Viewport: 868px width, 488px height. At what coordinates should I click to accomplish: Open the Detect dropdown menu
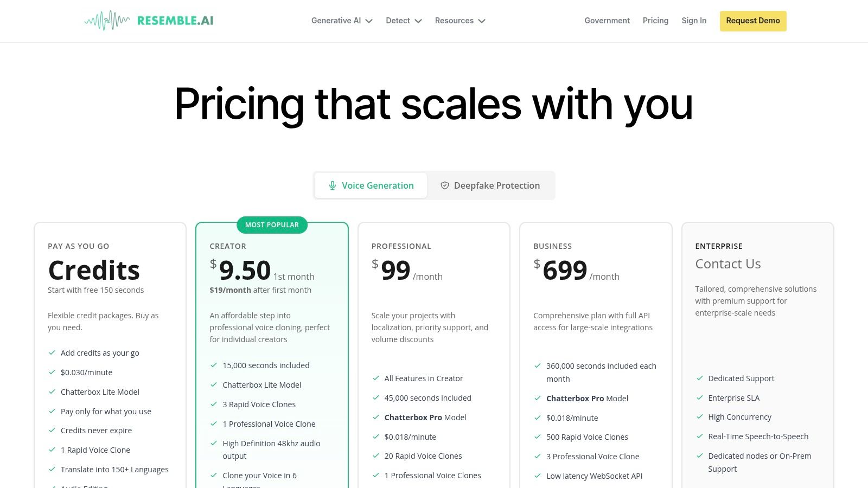click(x=404, y=21)
